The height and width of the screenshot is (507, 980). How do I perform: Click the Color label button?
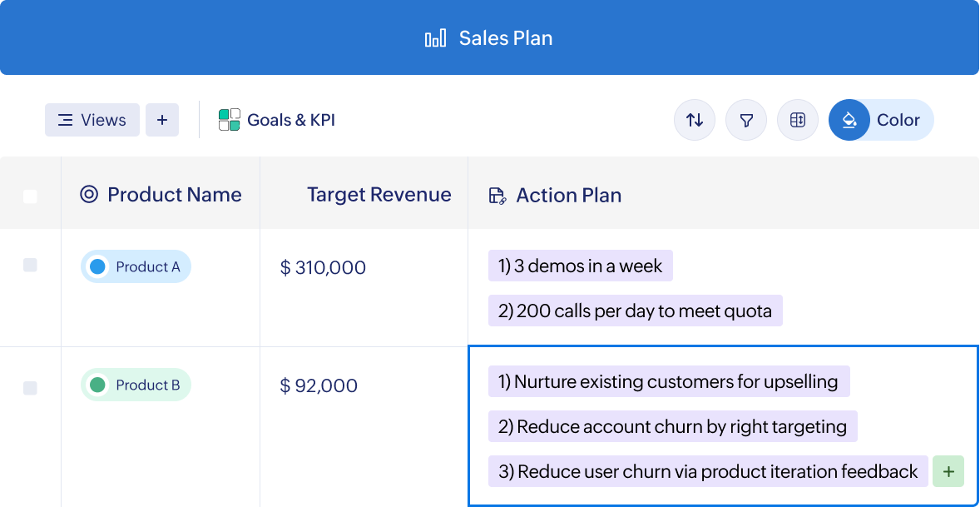click(898, 121)
